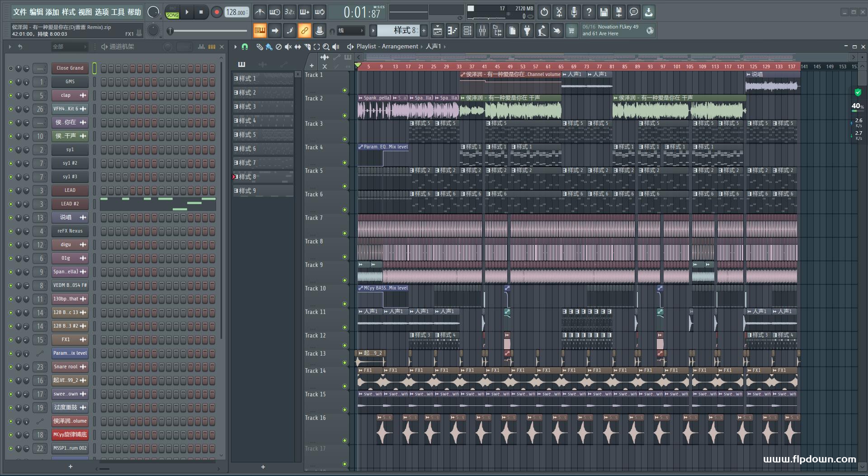Click the question mark help icon
Image resolution: width=868 pixels, height=476 pixels.
tap(589, 12)
